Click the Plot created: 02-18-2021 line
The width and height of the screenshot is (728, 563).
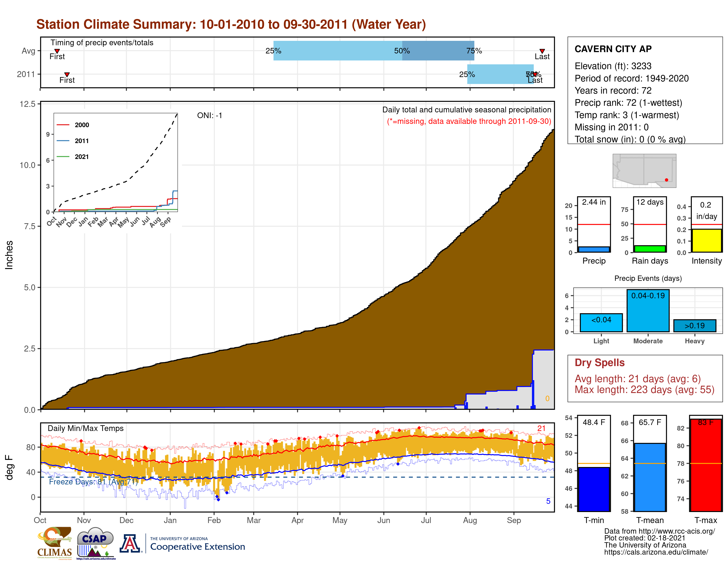coord(644,538)
